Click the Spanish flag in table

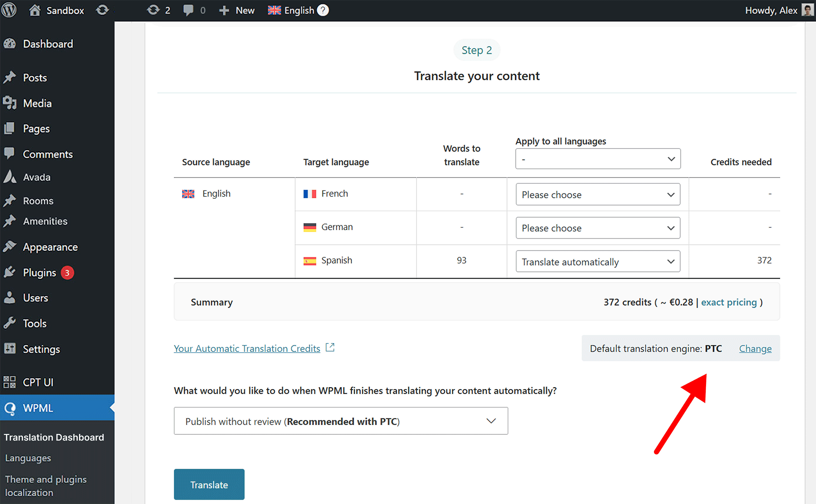(x=310, y=261)
